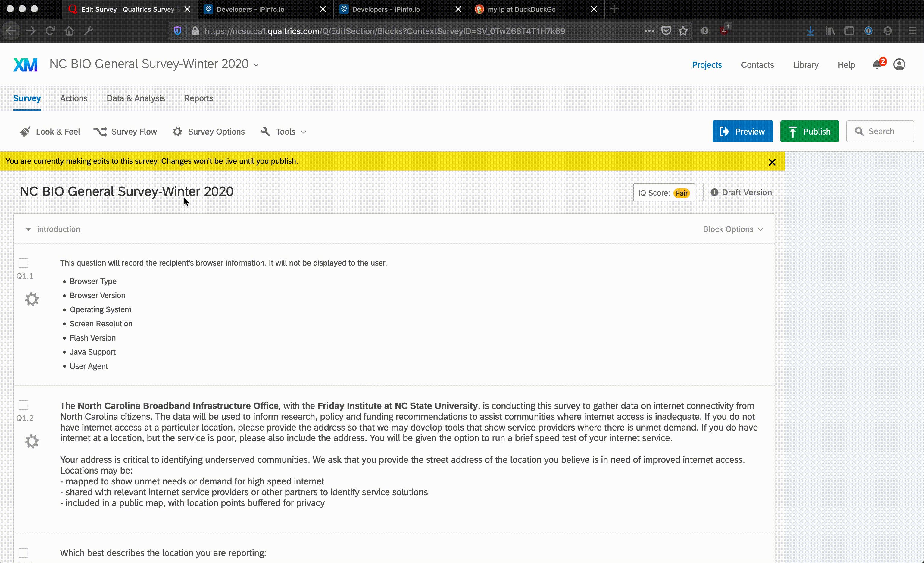Open notifications bell icon
Screen dimensions: 924x563
pos(877,64)
